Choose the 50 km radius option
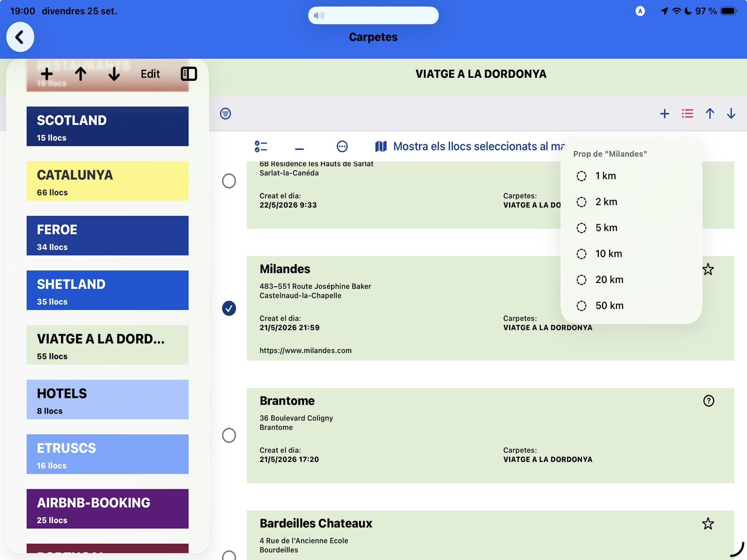 631,305
